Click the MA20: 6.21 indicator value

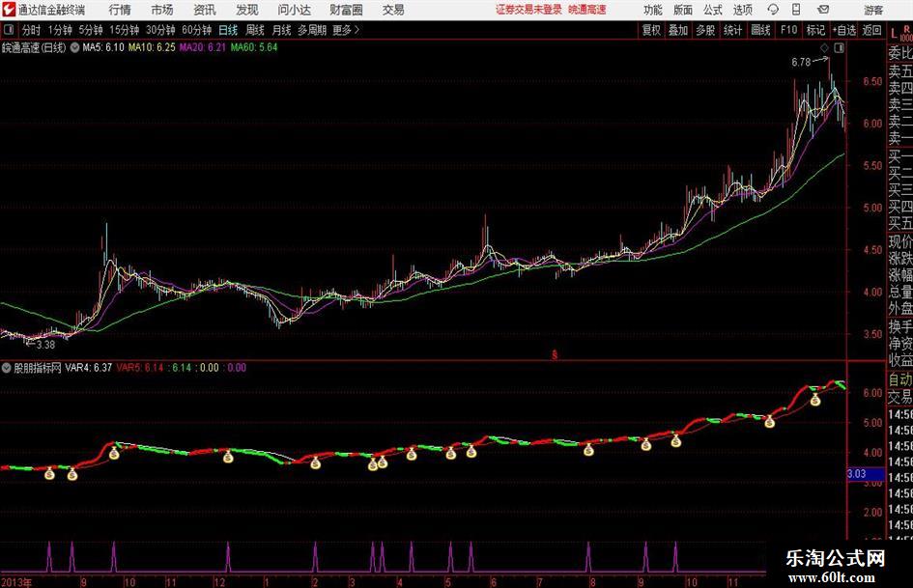tap(202, 47)
